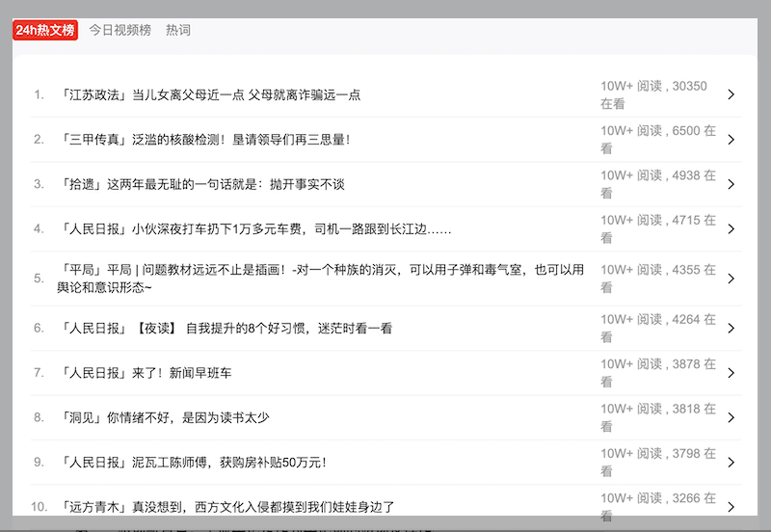The width and height of the screenshot is (771, 532).
Task: Expand the 泥瓦工陈师傅 article via arrow
Action: tap(731, 463)
